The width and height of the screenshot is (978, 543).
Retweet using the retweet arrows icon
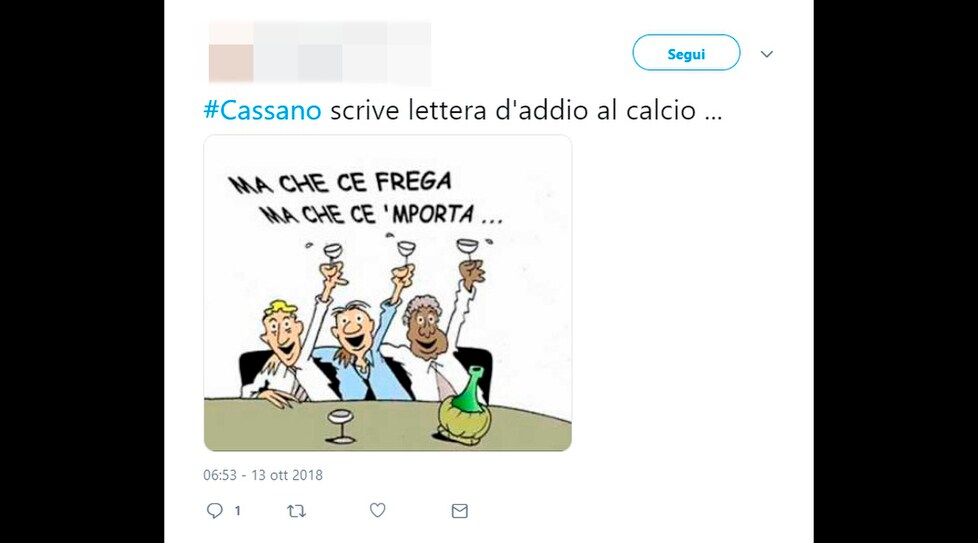[x=296, y=511]
